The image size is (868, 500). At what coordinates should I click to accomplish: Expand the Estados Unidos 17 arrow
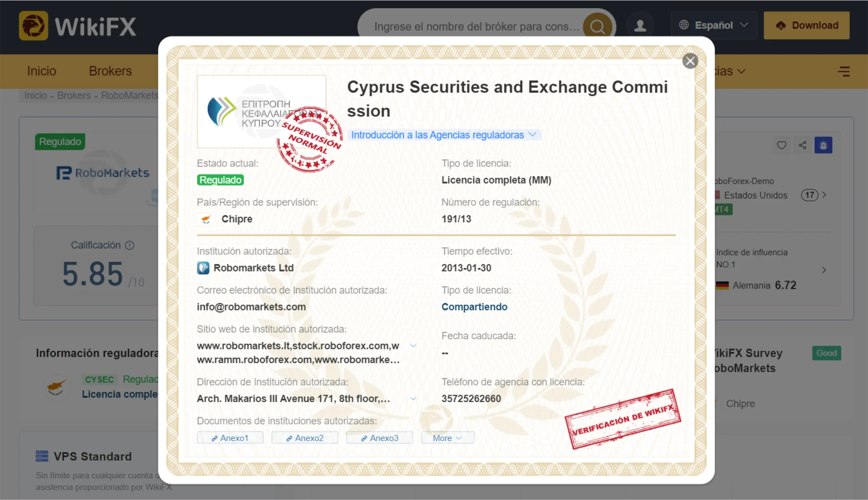pos(824,195)
